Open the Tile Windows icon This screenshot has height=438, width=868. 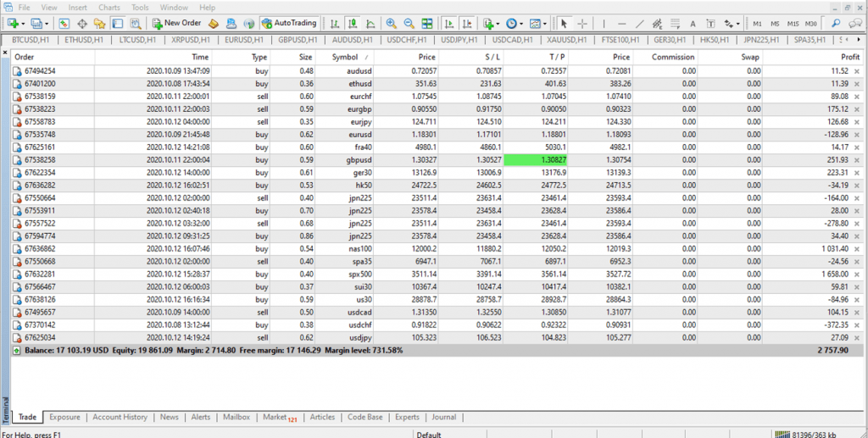click(x=429, y=23)
